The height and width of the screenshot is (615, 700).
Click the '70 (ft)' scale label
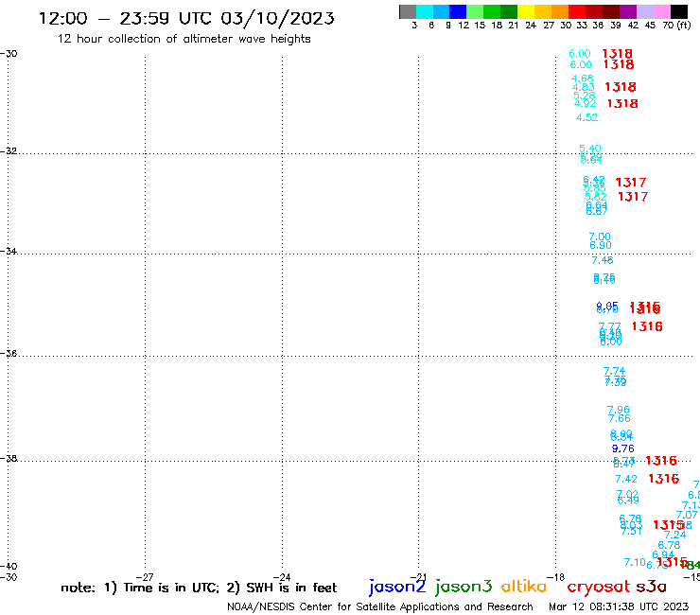(x=676, y=25)
